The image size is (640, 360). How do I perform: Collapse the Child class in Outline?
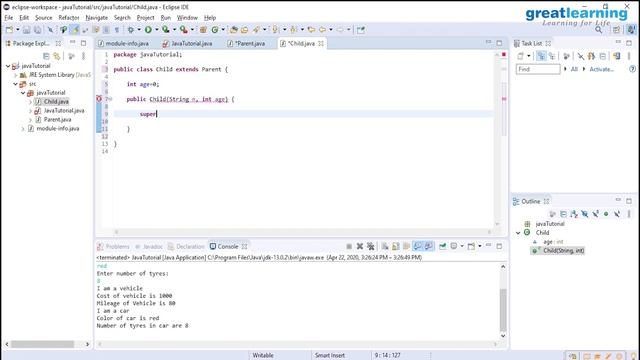tap(518, 233)
